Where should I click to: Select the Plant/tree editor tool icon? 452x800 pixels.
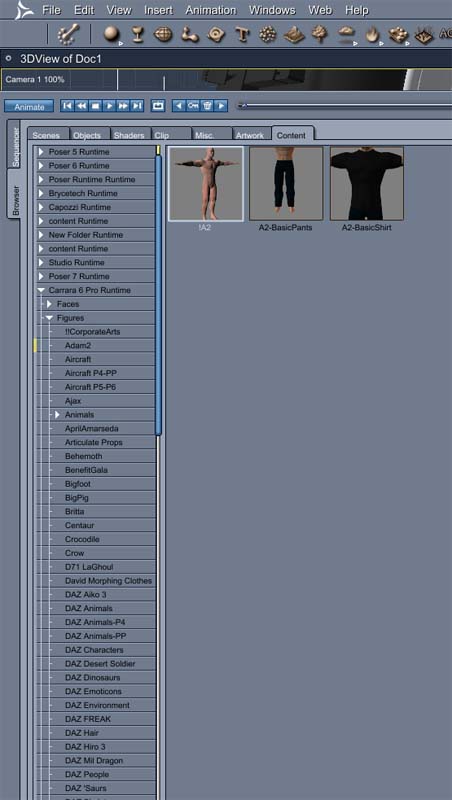click(320, 34)
